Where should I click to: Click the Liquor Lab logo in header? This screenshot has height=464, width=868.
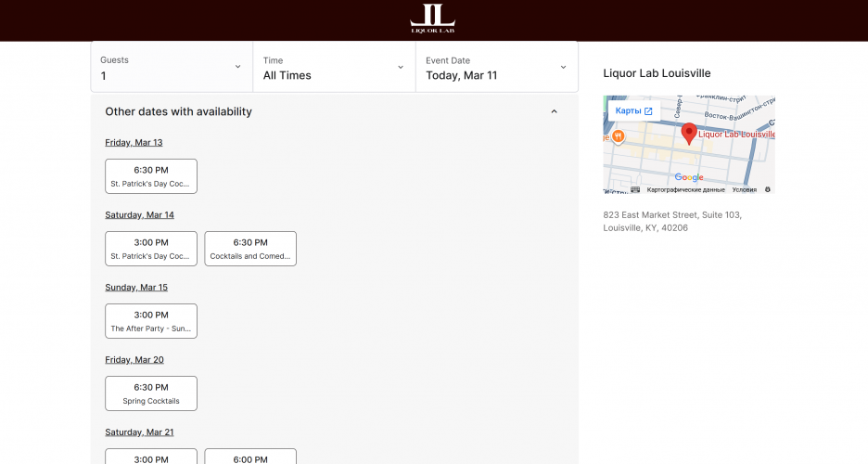[x=432, y=19]
